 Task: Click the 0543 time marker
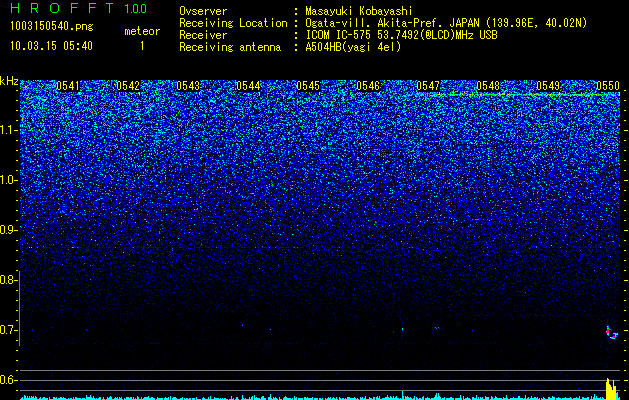click(x=188, y=86)
